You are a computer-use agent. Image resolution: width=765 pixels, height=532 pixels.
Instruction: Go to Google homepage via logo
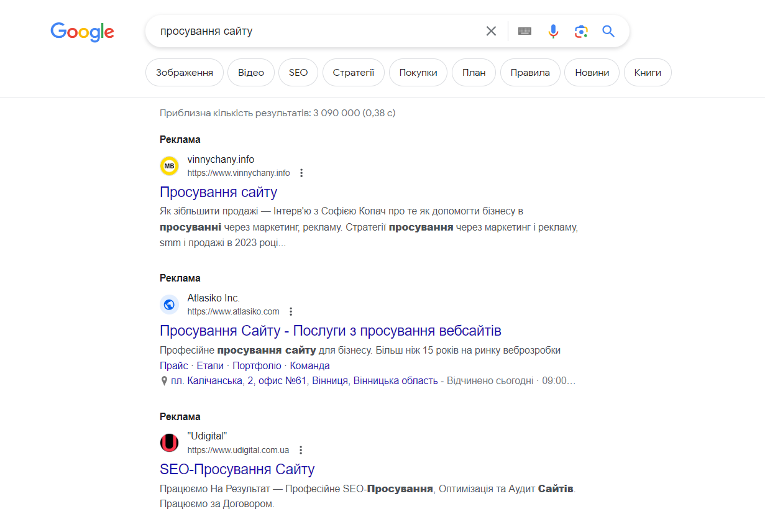82,32
